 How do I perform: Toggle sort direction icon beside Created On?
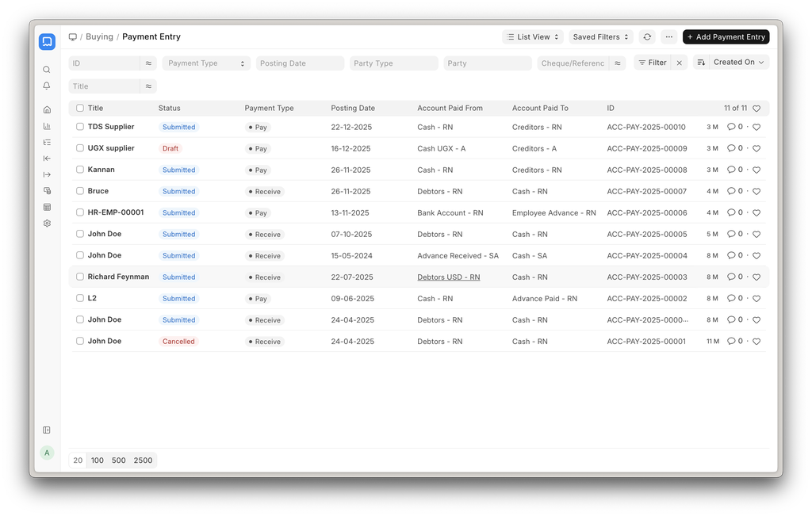pos(701,63)
